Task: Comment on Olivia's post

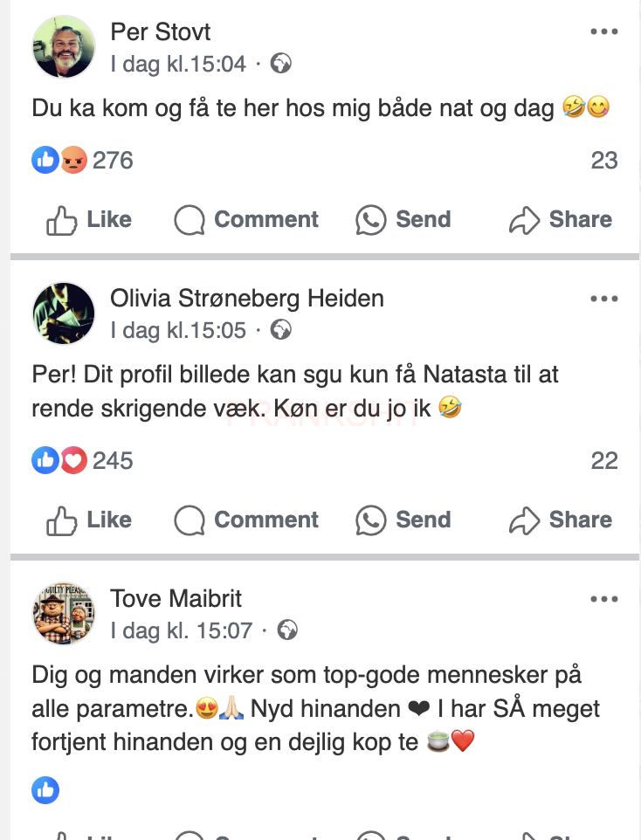Action: (x=246, y=520)
